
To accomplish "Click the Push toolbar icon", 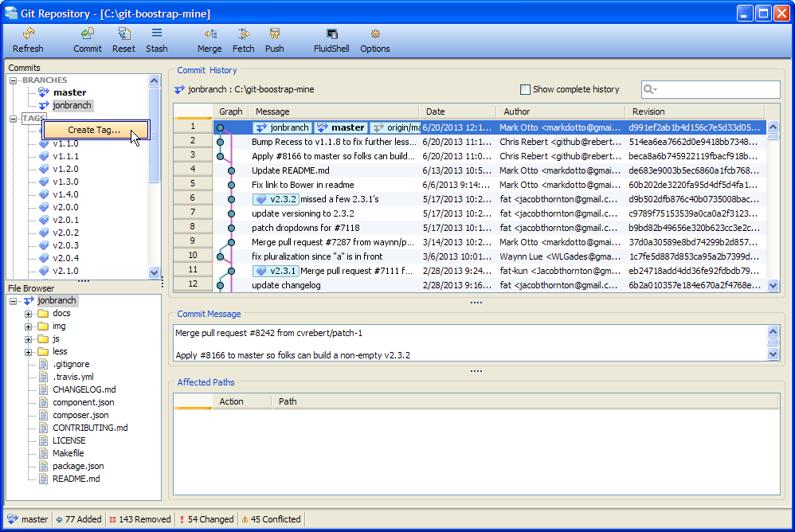I will pos(274,40).
